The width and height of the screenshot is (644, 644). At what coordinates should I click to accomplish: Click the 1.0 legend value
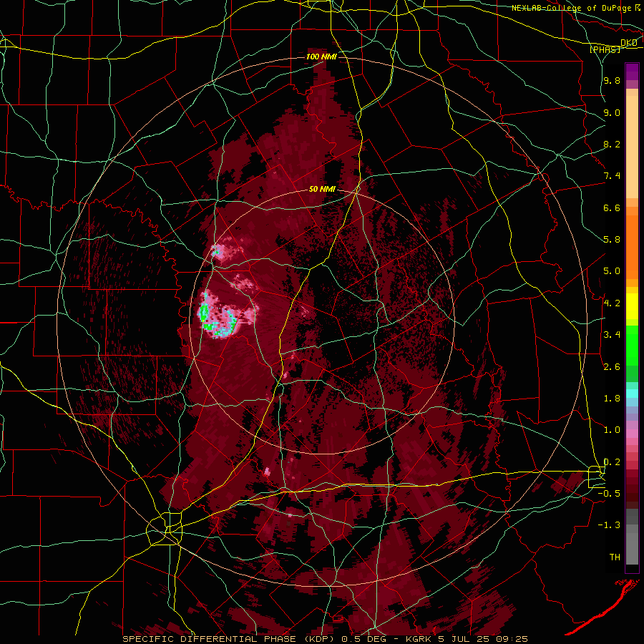(x=612, y=430)
